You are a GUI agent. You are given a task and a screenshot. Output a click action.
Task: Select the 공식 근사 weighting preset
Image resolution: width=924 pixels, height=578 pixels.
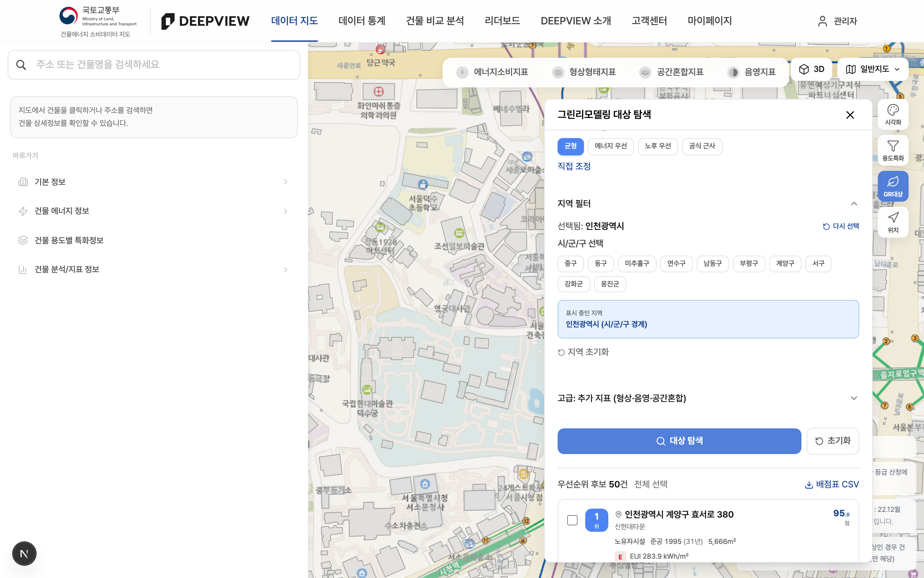[702, 146]
